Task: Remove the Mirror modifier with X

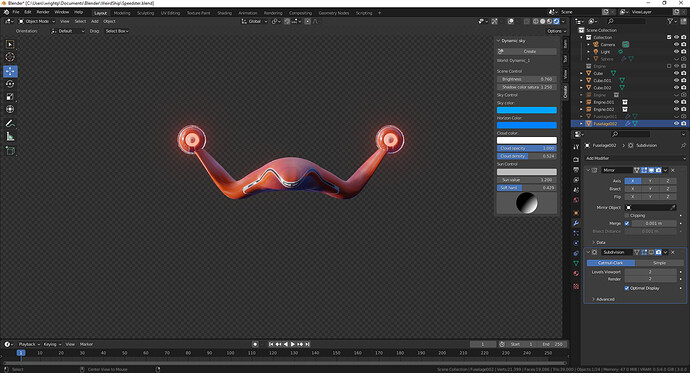Action: pos(673,170)
